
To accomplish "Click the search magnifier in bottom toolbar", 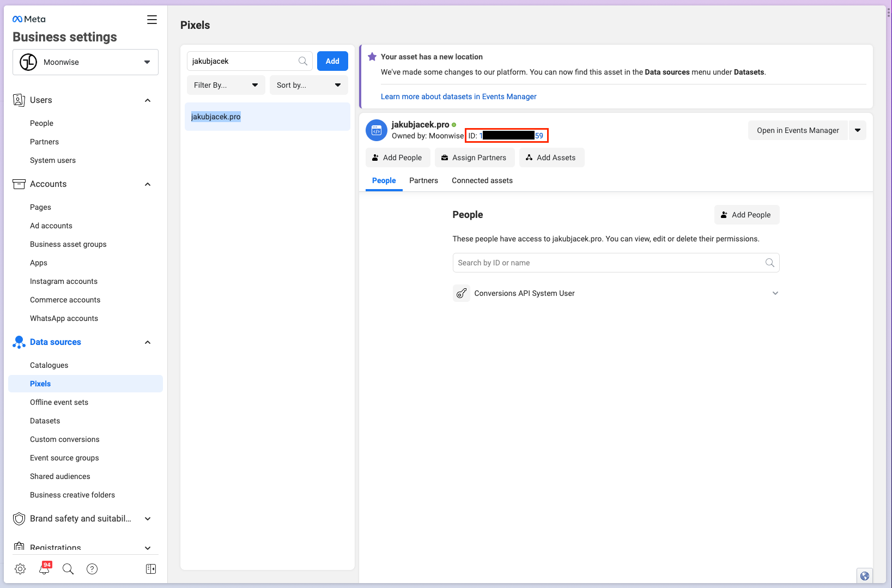I will point(68,568).
